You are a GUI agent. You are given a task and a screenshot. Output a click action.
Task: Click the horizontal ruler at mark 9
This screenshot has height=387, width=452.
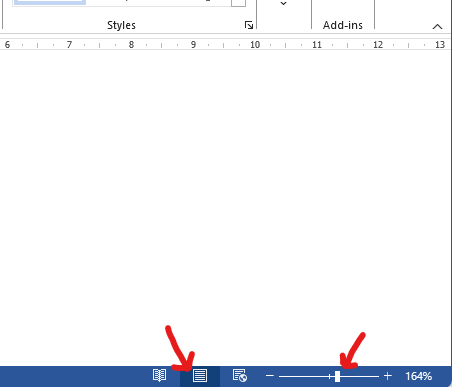pos(193,45)
